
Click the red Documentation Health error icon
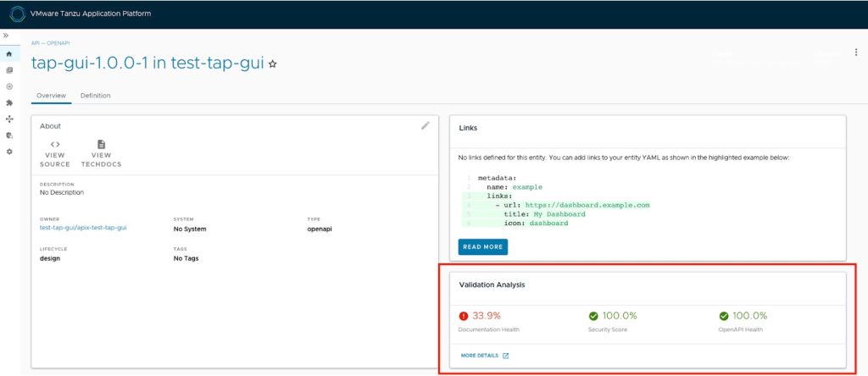click(464, 316)
